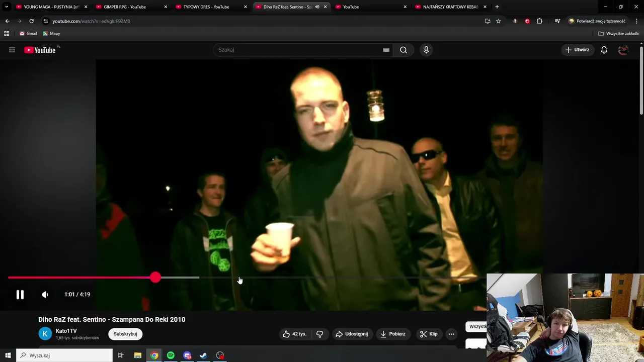The width and height of the screenshot is (644, 362).
Task: Open the on-screen keyboard in the search box
Action: pyautogui.click(x=386, y=50)
